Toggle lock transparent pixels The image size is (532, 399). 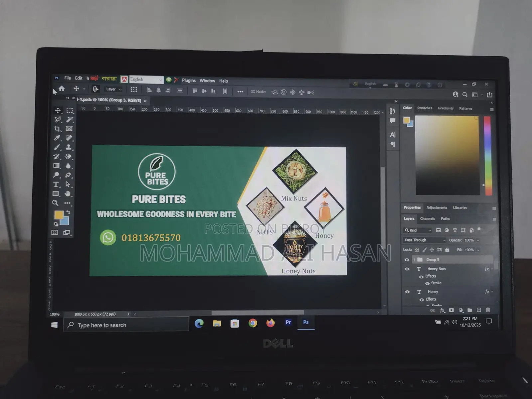click(x=417, y=250)
